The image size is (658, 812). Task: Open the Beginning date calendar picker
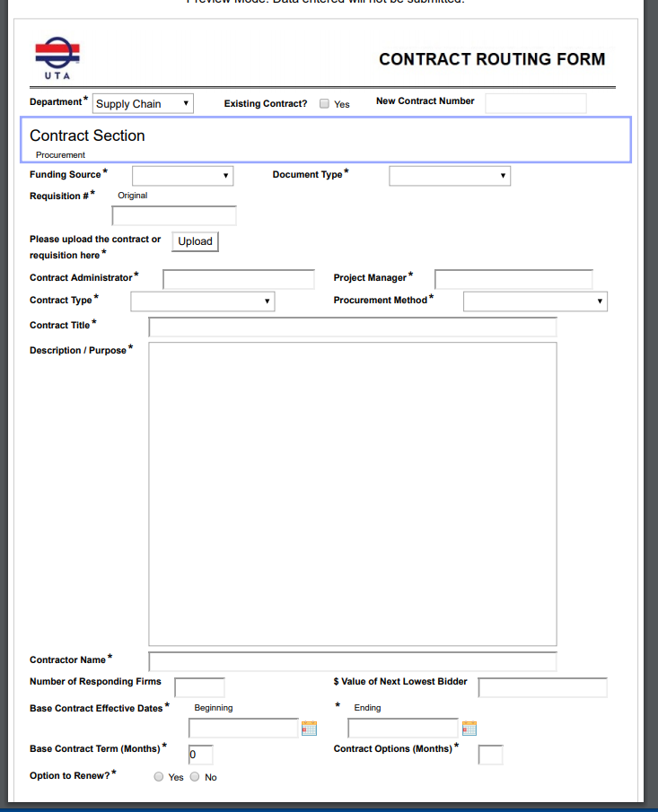(310, 728)
